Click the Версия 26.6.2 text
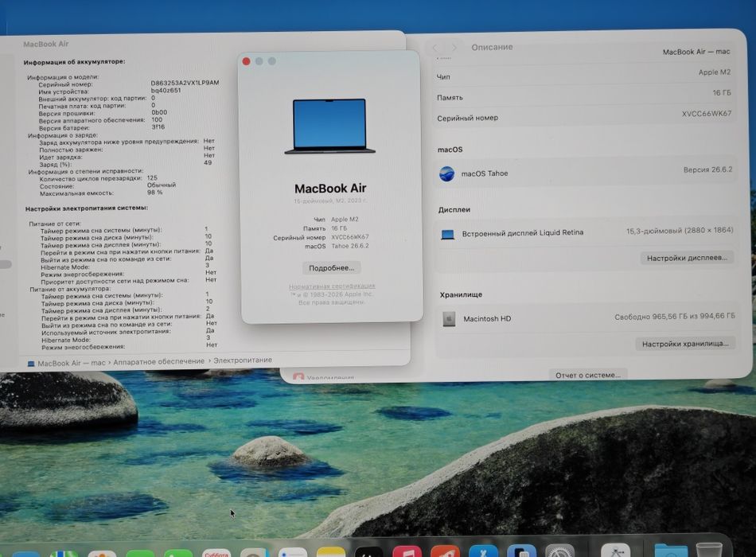 (x=707, y=169)
